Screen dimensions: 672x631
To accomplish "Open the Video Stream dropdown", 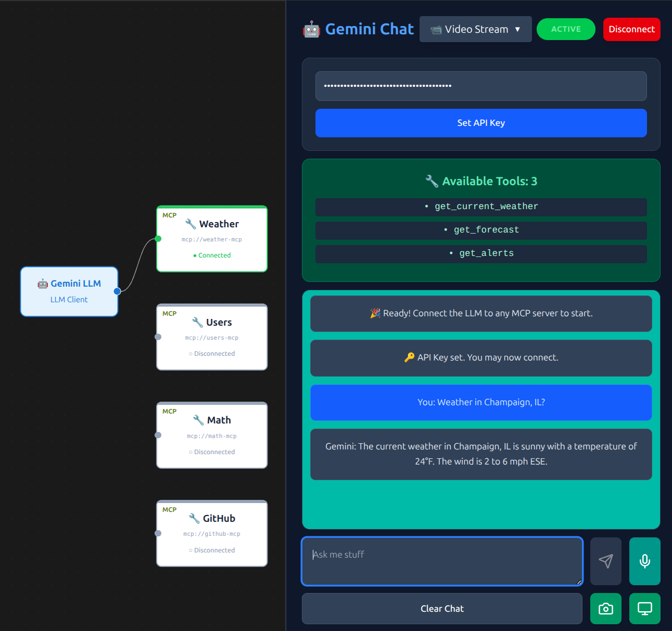I will coord(475,29).
